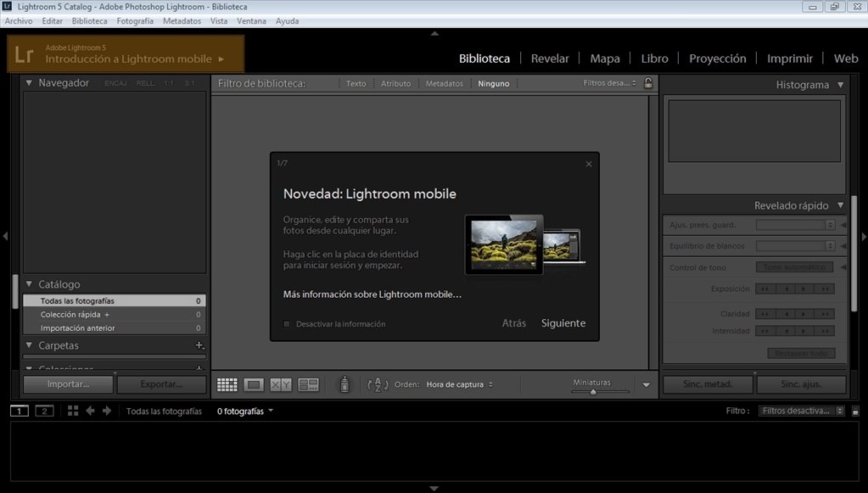Click the Exposición double-left decrease button
868x493 pixels.
tap(764, 289)
